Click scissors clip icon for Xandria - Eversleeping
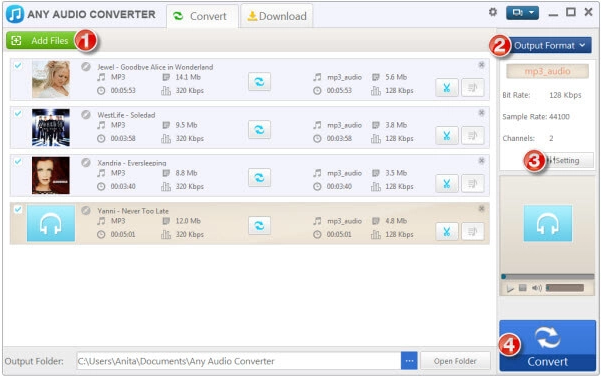The width and height of the screenshot is (602, 381). point(447,184)
